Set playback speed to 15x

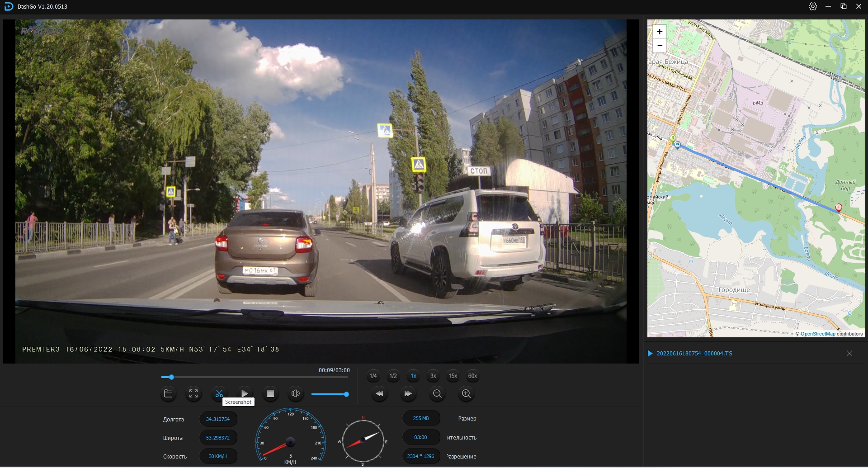pos(453,376)
